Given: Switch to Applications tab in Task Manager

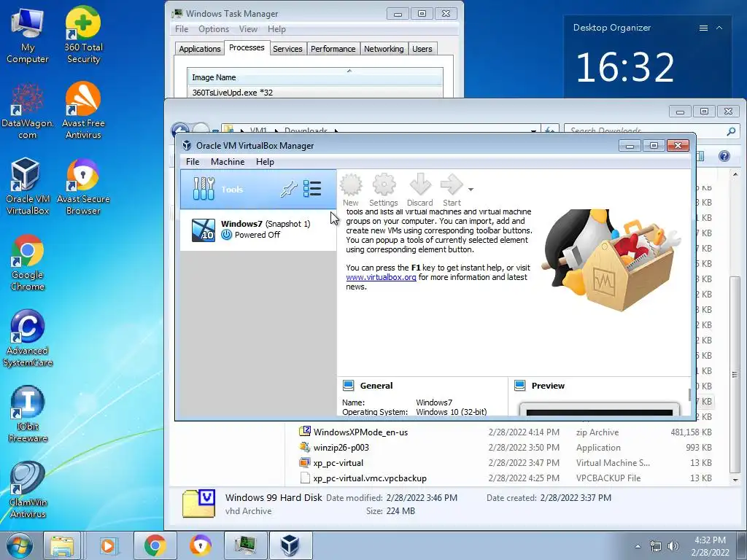Looking at the screenshot, I should tap(200, 49).
